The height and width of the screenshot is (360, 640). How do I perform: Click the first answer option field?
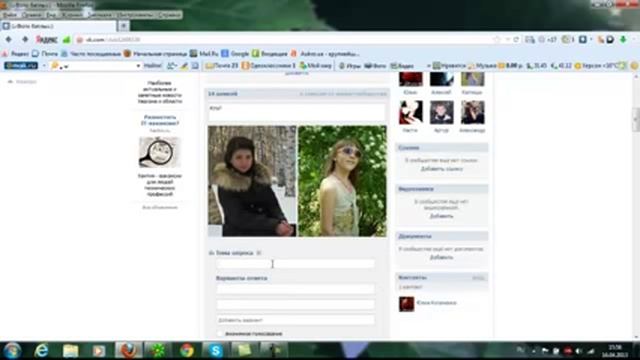(x=295, y=289)
